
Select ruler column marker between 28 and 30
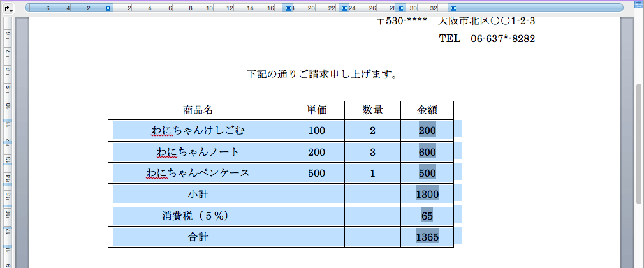pyautogui.click(x=400, y=8)
